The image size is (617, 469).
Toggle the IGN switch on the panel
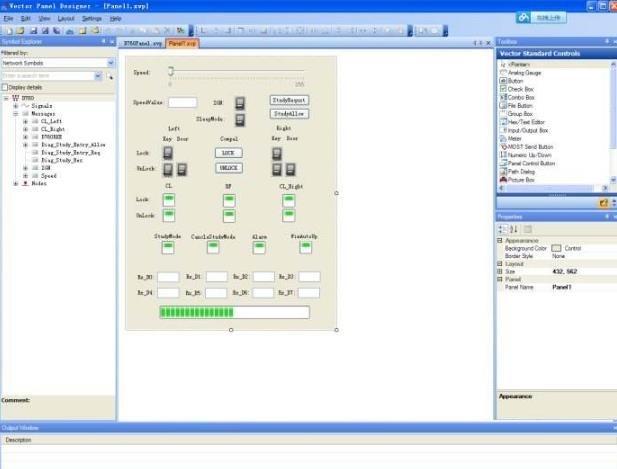point(240,103)
